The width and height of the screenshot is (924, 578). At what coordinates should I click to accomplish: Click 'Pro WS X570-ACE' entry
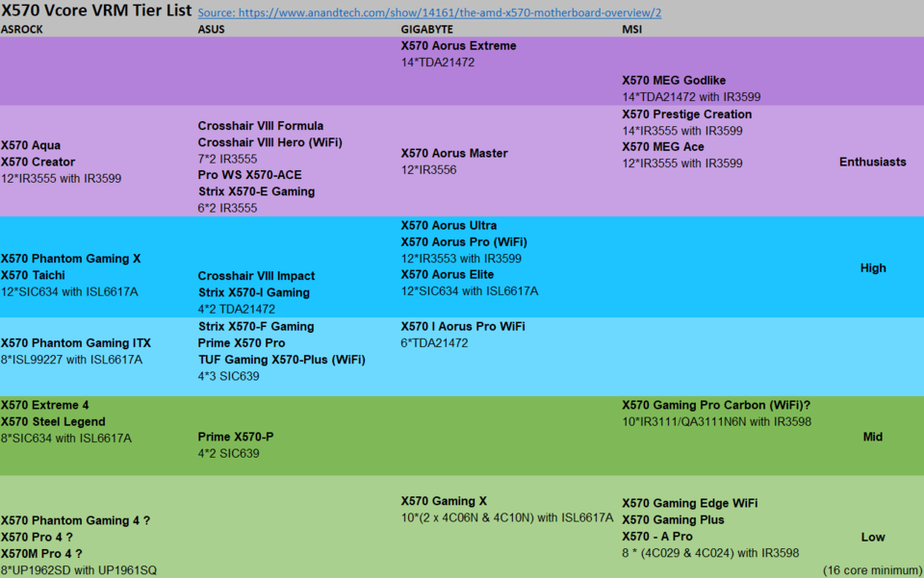[x=250, y=175]
